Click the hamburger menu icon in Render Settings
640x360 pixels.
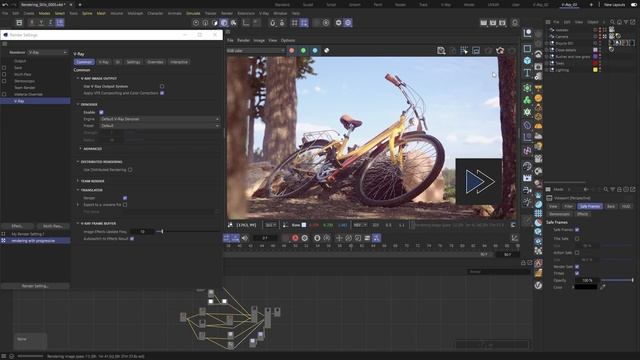coord(5,44)
